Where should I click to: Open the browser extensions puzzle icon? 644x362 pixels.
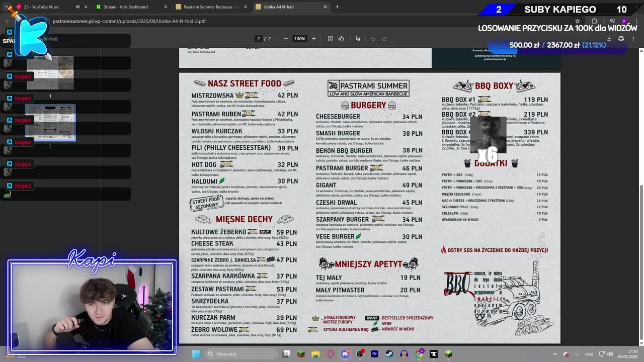click(594, 21)
